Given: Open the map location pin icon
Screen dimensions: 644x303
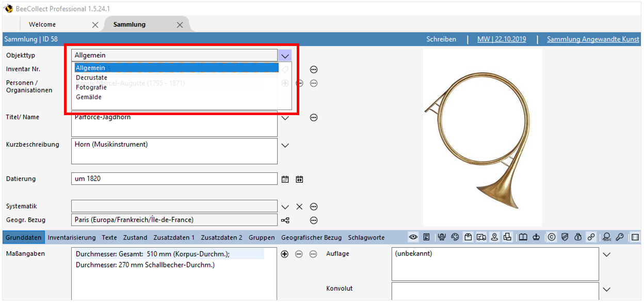Looking at the screenshot, I should click(494, 237).
